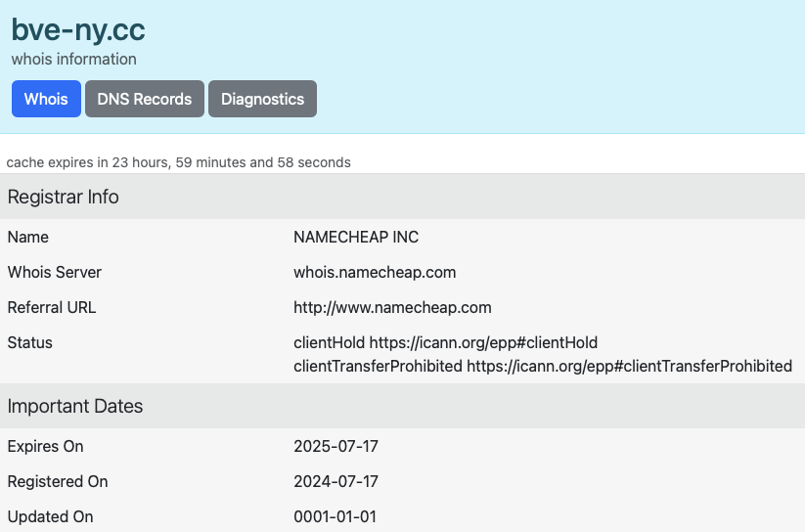Open the Whois tab

click(46, 99)
